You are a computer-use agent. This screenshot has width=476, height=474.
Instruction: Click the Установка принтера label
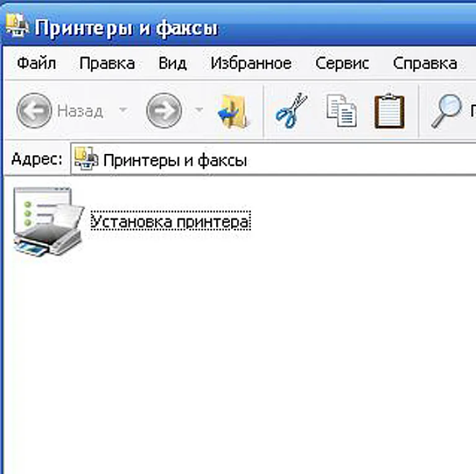pos(170,221)
